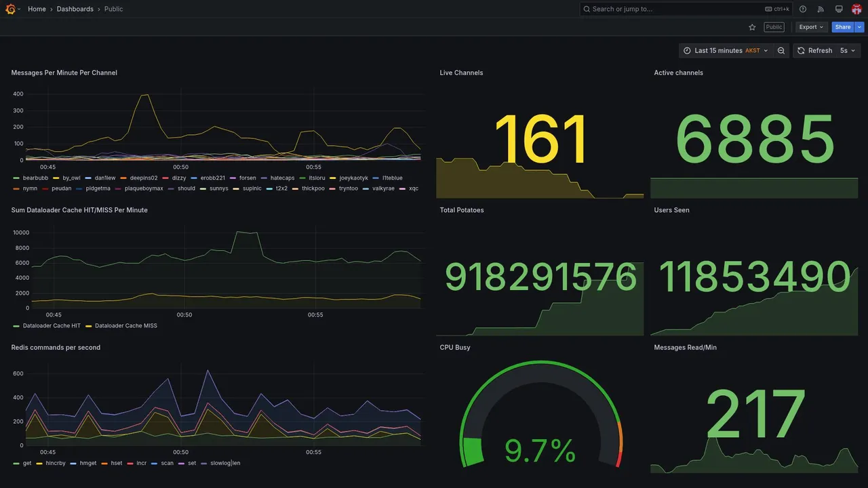
Task: Expand the Export dropdown menu
Action: [x=811, y=27]
